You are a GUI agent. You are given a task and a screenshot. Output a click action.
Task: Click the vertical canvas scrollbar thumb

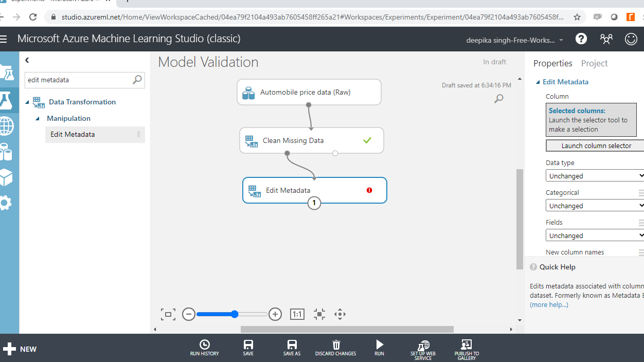pyautogui.click(x=520, y=219)
